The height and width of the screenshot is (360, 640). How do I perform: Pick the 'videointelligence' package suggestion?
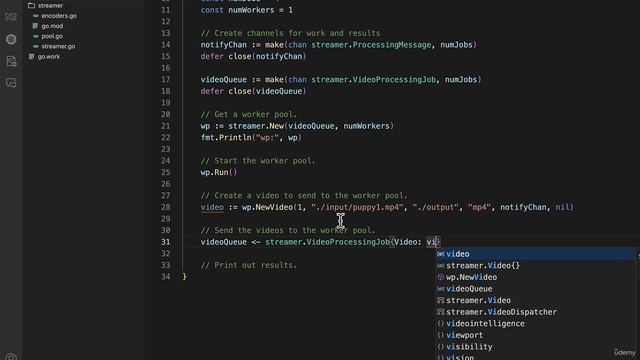(x=535, y=324)
